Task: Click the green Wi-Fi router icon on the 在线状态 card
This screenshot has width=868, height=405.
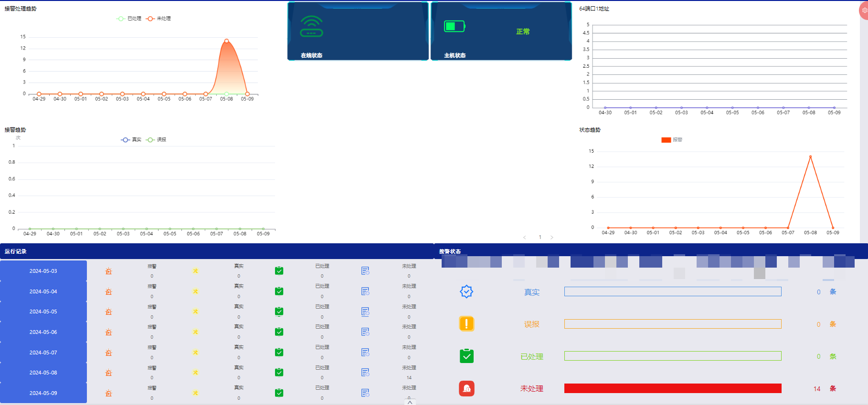Action: pos(311,26)
